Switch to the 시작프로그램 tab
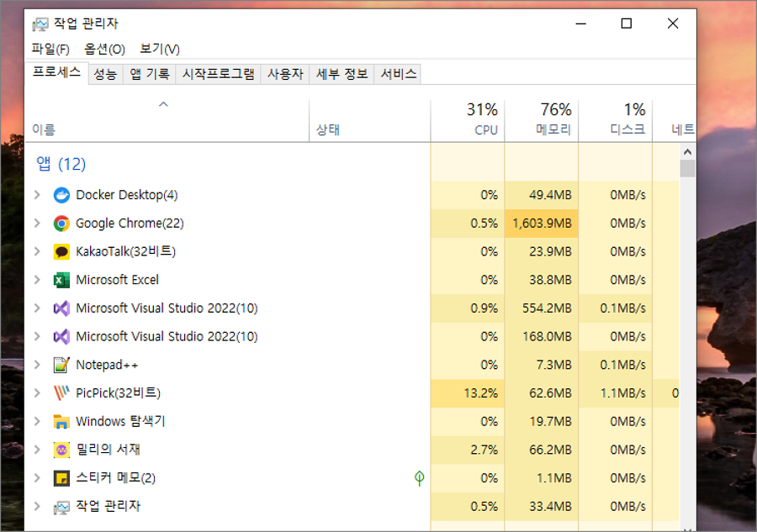The width and height of the screenshot is (757, 532). 218,74
